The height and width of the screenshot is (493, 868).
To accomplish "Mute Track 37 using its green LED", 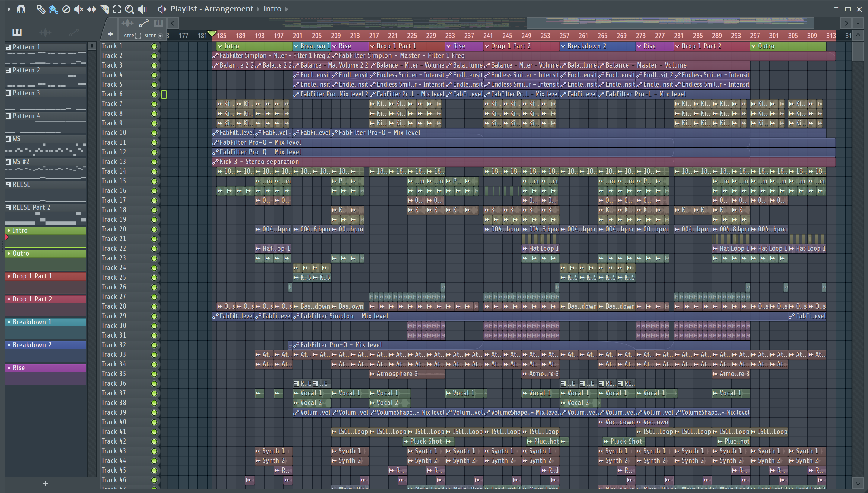I will click(x=154, y=393).
